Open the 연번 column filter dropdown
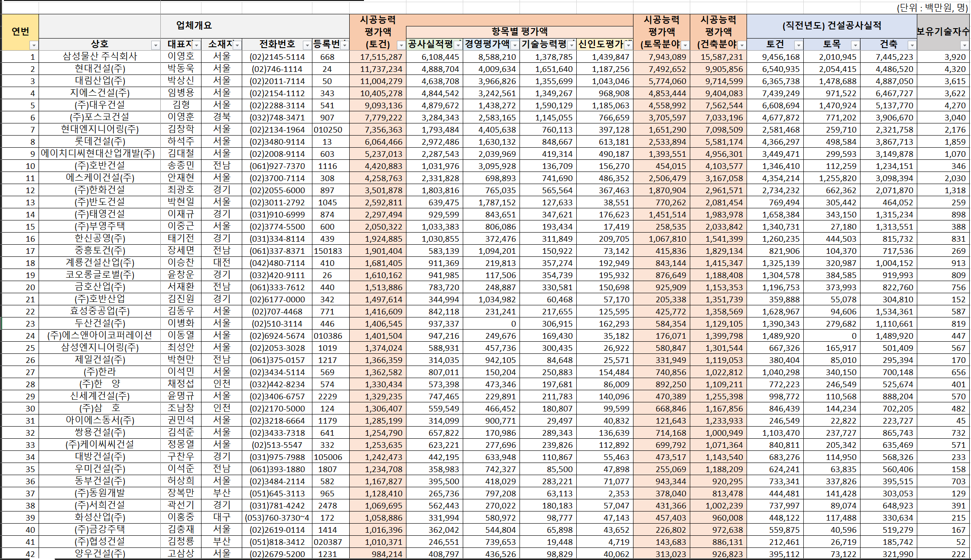Viewport: 971px width, 560px height. [x=33, y=45]
